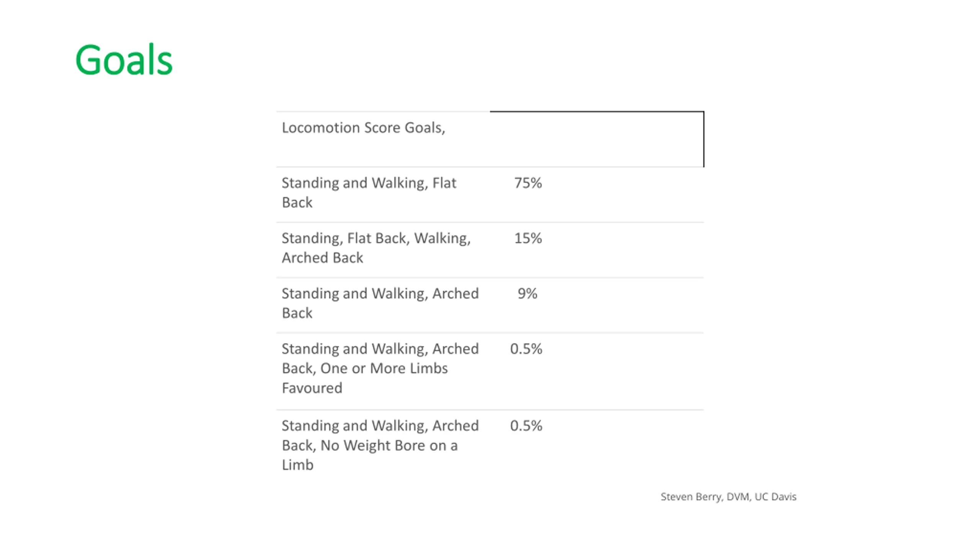Select the No Weight Bore on a Limb row

(x=490, y=445)
